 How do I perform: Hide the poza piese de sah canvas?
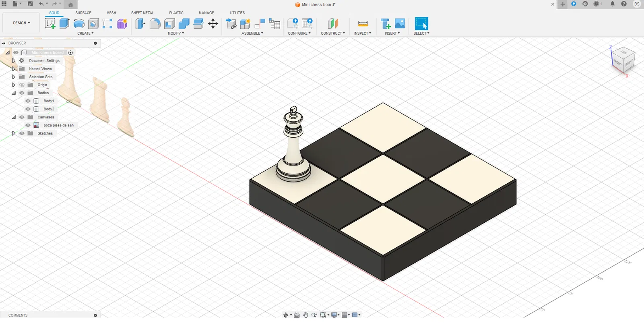click(x=28, y=125)
